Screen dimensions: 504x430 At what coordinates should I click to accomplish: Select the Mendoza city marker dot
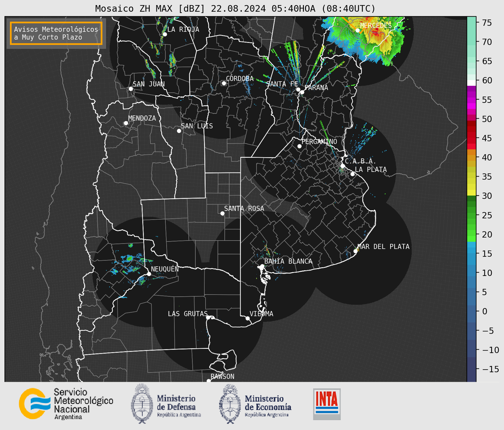pyautogui.click(x=126, y=123)
